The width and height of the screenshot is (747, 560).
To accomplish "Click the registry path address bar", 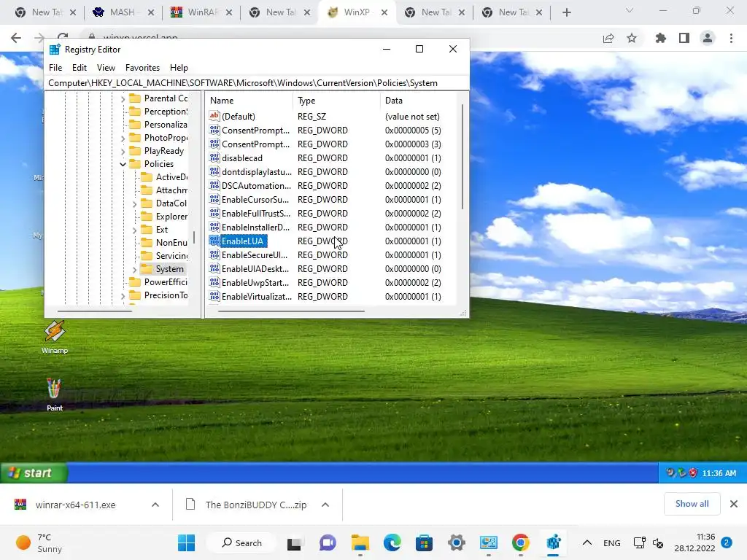I will (x=256, y=83).
